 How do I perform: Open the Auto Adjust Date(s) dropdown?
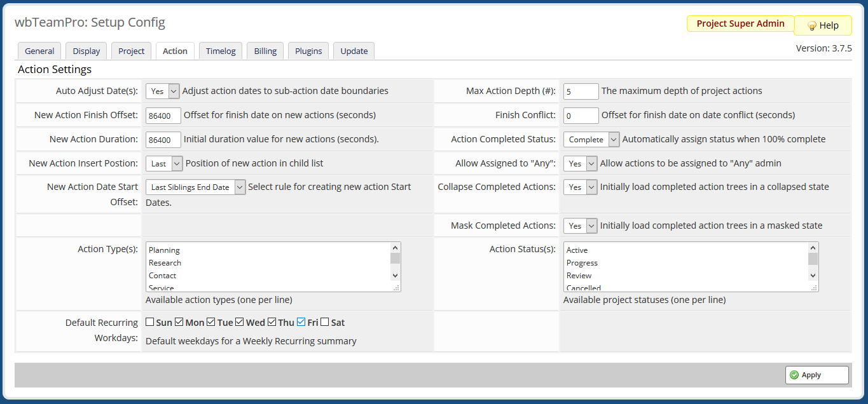coord(163,91)
